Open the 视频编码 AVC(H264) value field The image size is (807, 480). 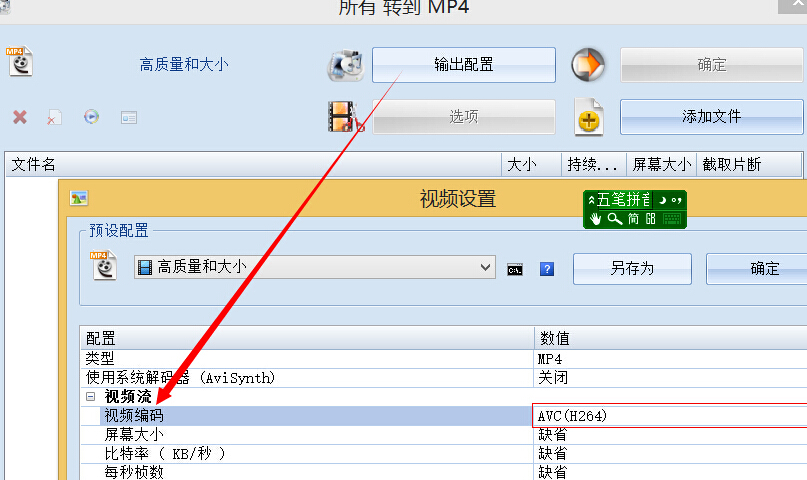[668, 416]
